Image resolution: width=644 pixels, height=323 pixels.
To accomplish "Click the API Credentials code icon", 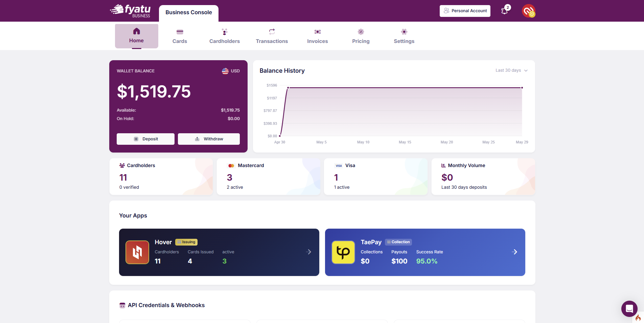I will click(122, 305).
